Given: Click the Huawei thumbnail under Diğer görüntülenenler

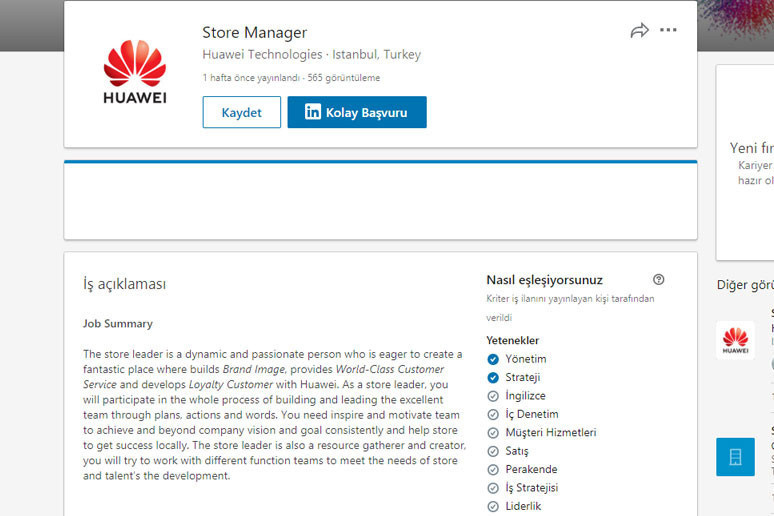Looking at the screenshot, I should [735, 340].
